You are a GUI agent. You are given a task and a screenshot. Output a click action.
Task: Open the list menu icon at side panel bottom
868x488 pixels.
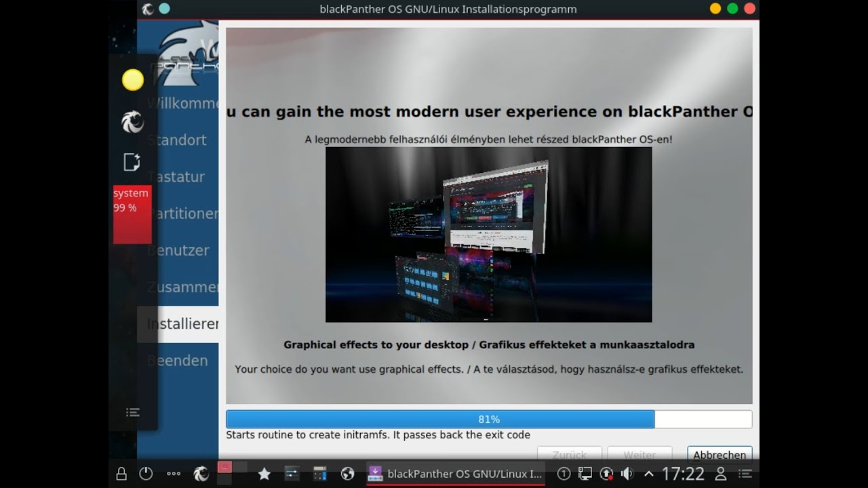133,412
